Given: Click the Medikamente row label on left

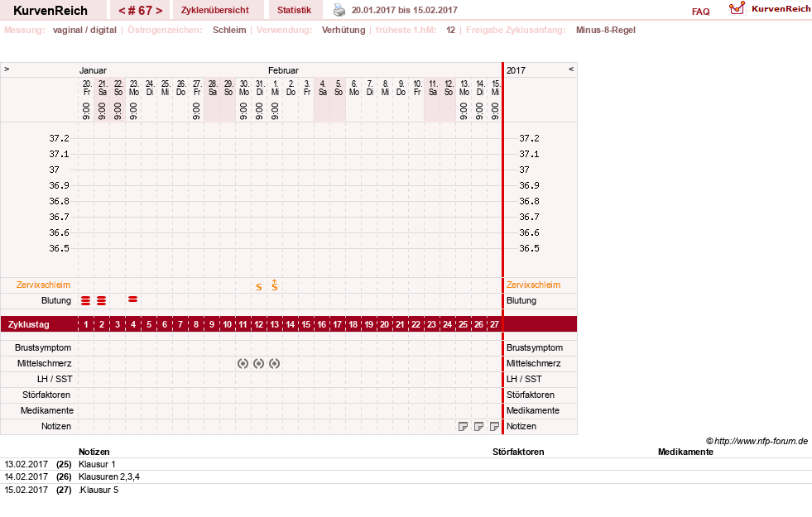Looking at the screenshot, I should coord(47,410).
